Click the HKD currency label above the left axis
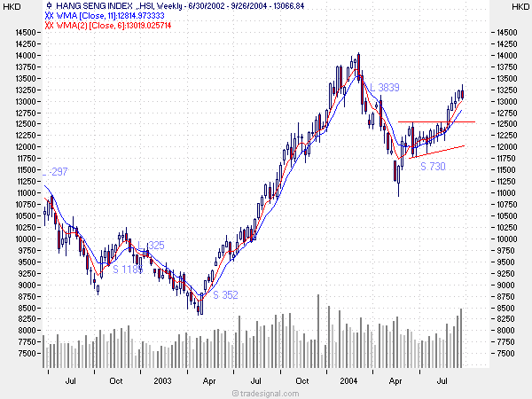The width and height of the screenshot is (532, 399). tap(12, 6)
